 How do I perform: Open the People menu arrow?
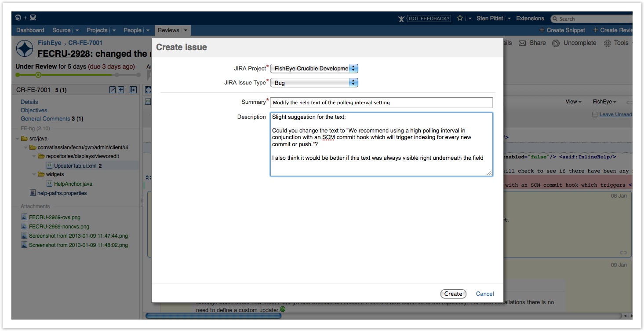pos(148,30)
